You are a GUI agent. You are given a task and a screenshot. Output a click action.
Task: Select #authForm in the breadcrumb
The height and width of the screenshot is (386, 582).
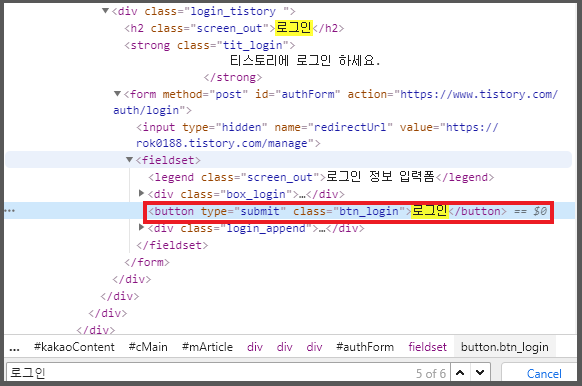pos(365,347)
